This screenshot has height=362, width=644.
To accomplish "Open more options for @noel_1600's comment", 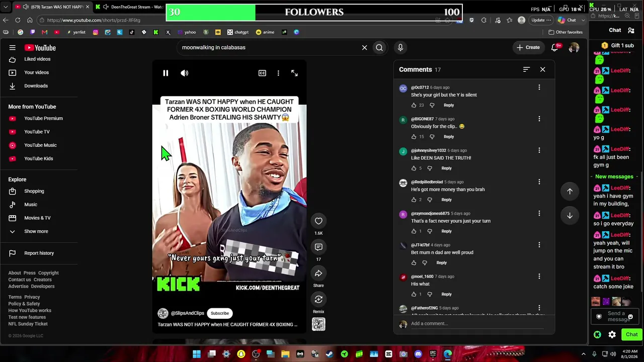I will click(x=539, y=277).
